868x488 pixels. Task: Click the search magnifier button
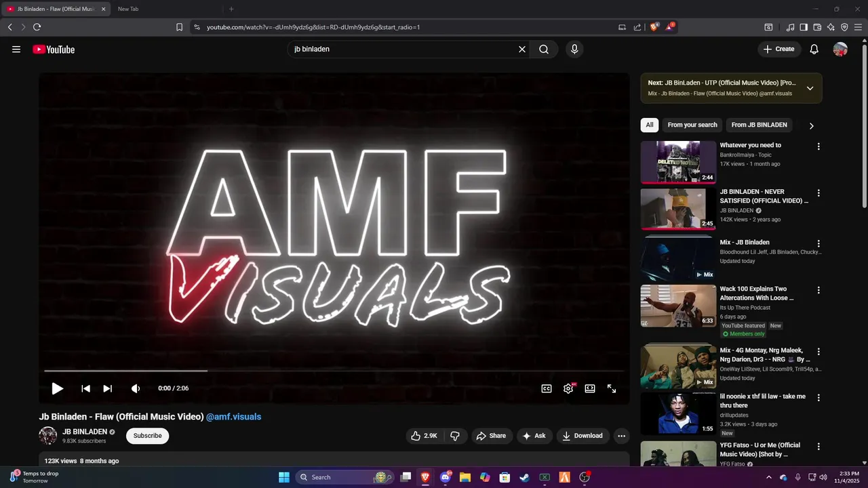(x=544, y=49)
